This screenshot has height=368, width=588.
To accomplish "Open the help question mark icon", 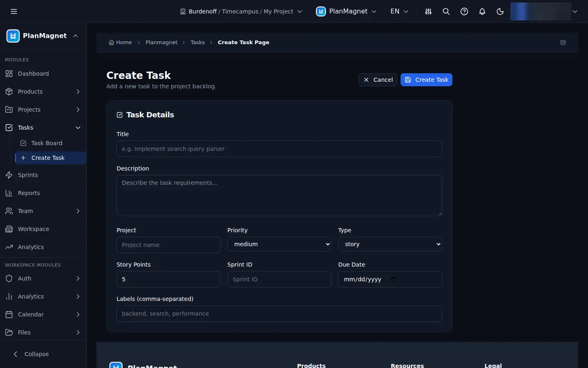I will [464, 11].
